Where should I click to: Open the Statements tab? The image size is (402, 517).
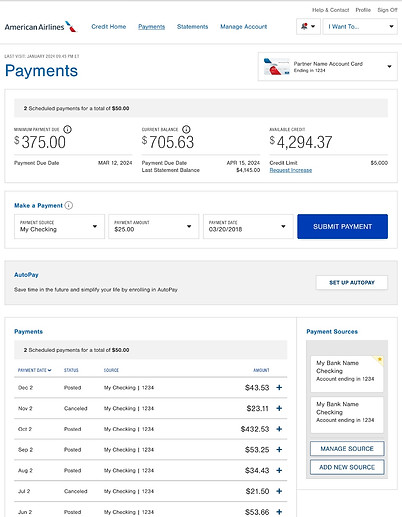[192, 26]
